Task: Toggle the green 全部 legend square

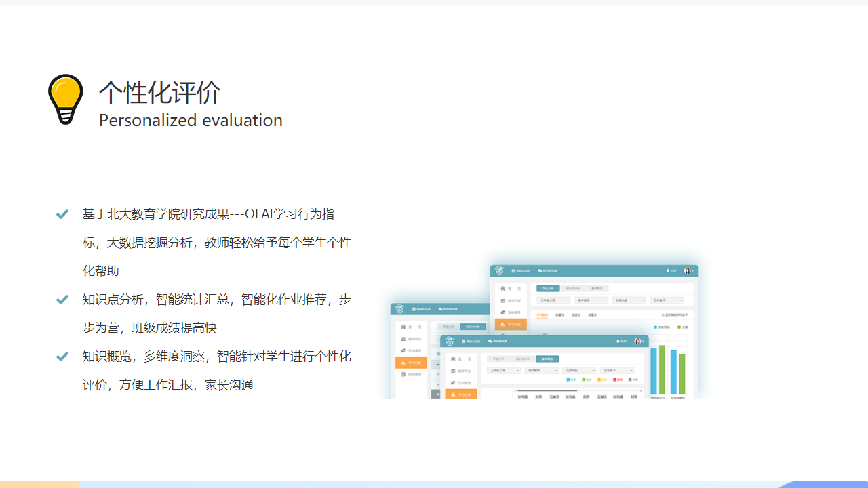Action: tap(679, 327)
